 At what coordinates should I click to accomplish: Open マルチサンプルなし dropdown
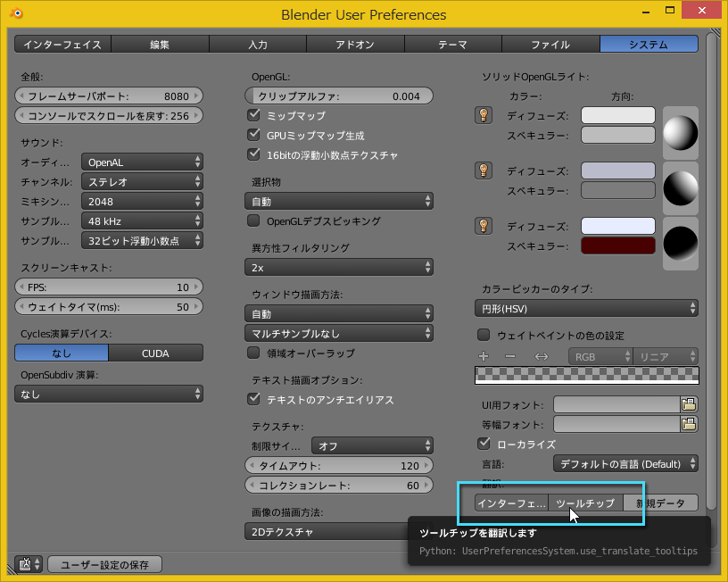coord(339,333)
